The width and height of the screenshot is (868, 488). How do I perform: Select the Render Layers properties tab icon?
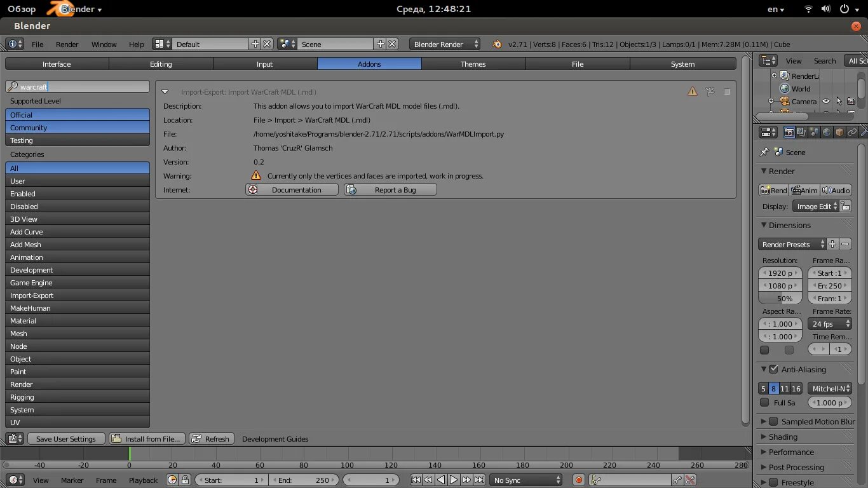(801, 132)
